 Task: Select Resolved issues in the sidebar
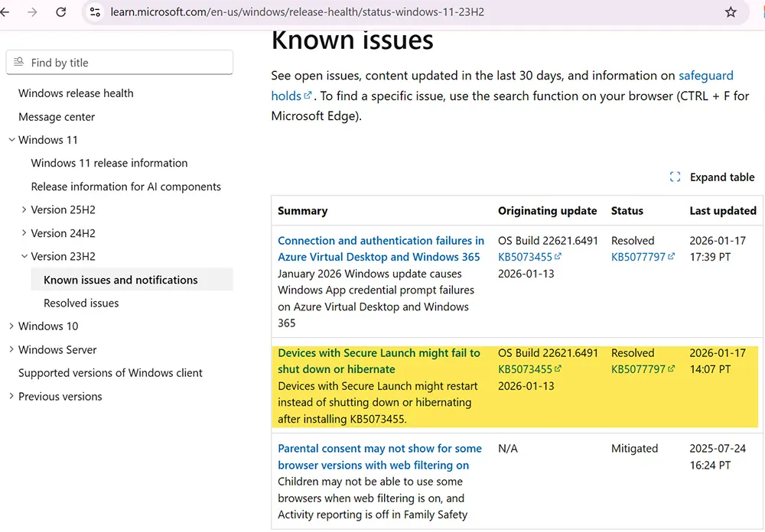point(80,303)
